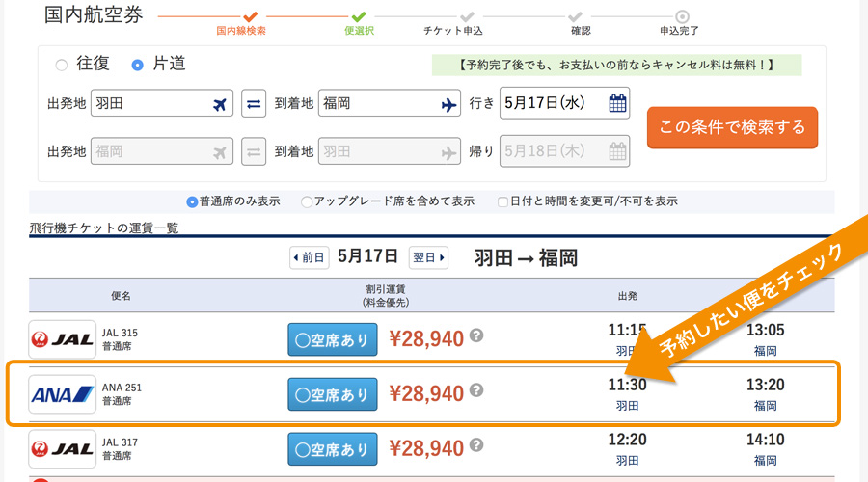The height and width of the screenshot is (482, 868).
Task: Open the departure date calendar icon
Action: [617, 103]
